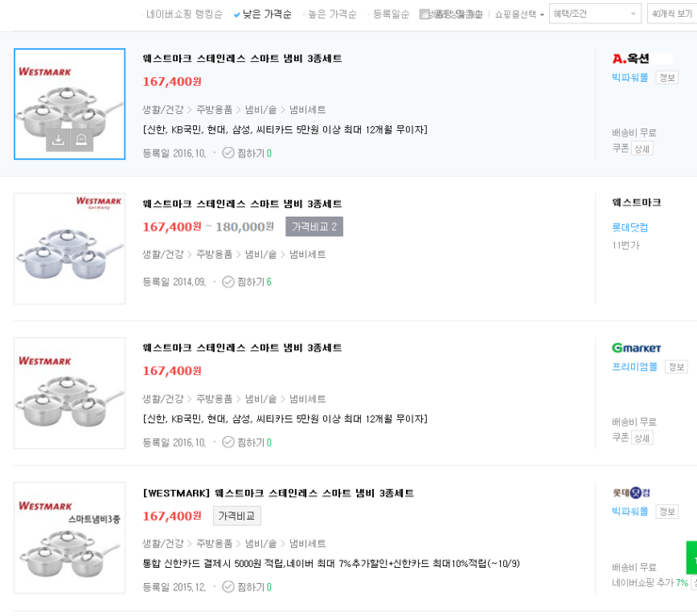This screenshot has height=616, width=697.
Task: Click 찜하기 icon on the 롯데닷컴 product
Action: [x=228, y=587]
